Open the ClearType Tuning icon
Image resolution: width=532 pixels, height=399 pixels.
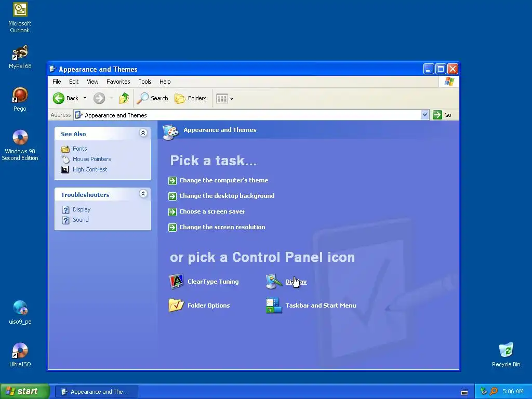pos(177,282)
